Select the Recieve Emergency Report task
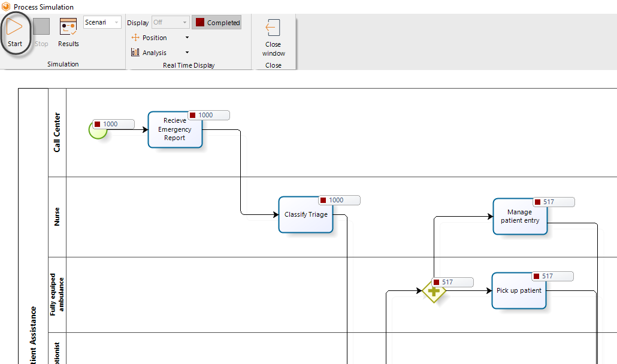Viewport: 617px width, 364px height. pyautogui.click(x=175, y=129)
